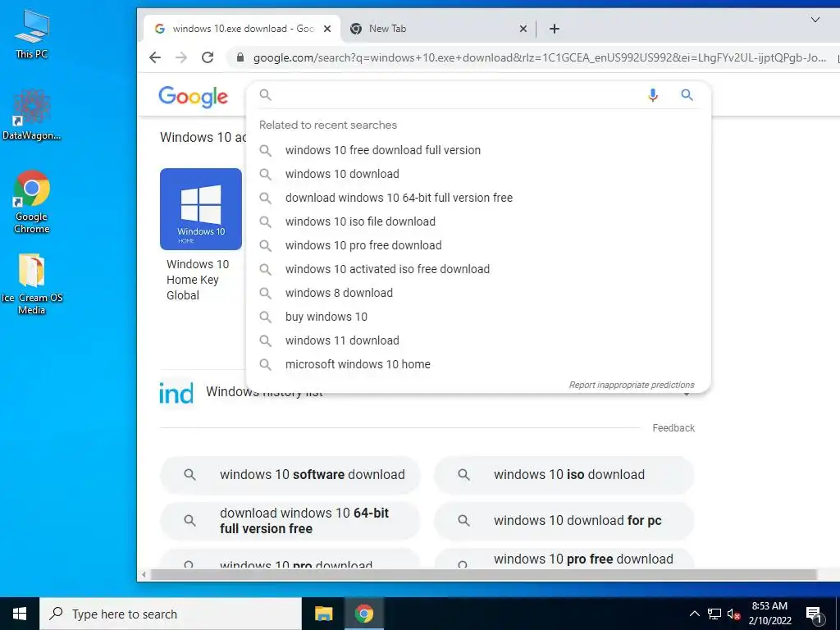Click the 'Type here to search' taskbar box
Screen dimensions: 840x630
click(x=171, y=614)
